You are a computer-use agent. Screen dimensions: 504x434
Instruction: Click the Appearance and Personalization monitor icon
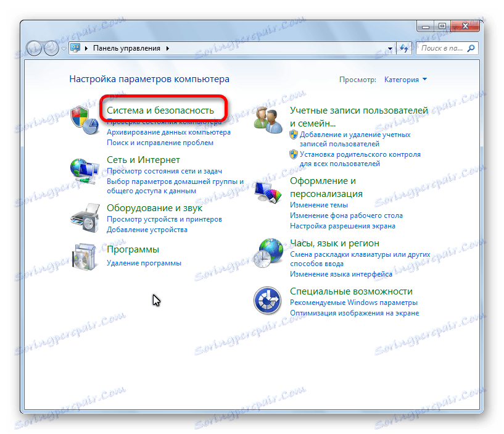[268, 192]
